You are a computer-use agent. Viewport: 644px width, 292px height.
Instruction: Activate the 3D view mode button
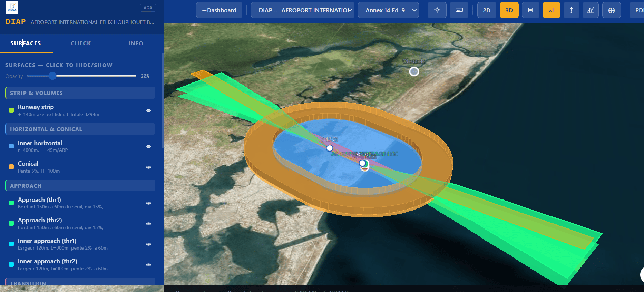point(509,10)
